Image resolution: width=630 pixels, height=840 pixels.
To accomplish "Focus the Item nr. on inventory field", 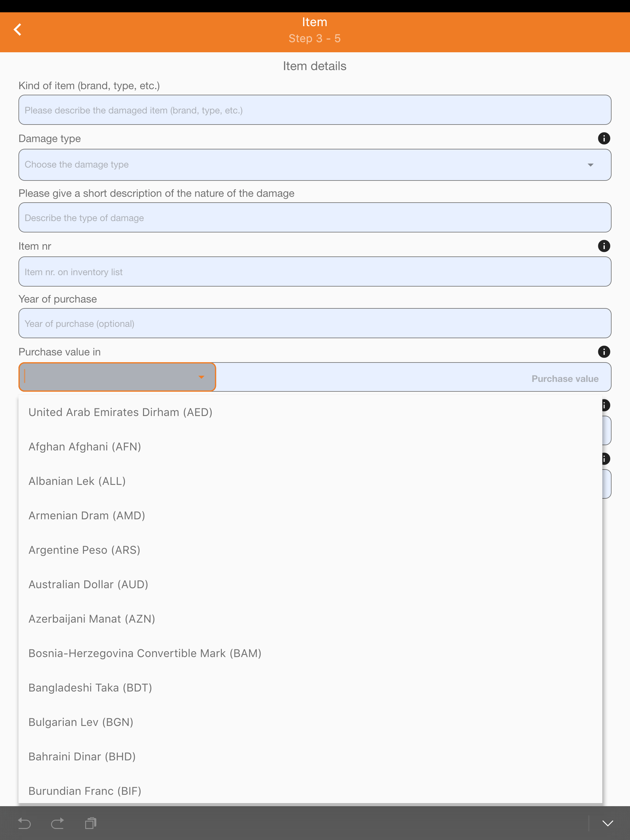I will coord(315,272).
